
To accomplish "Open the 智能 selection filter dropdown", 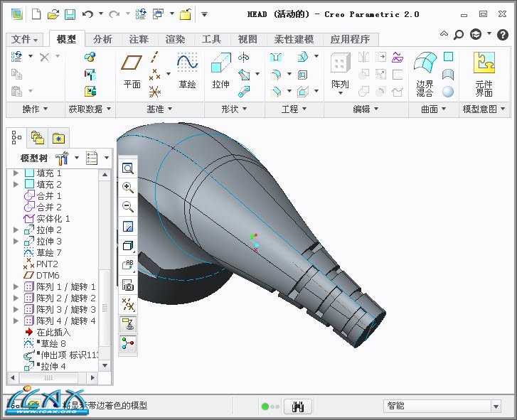I will (x=496, y=406).
